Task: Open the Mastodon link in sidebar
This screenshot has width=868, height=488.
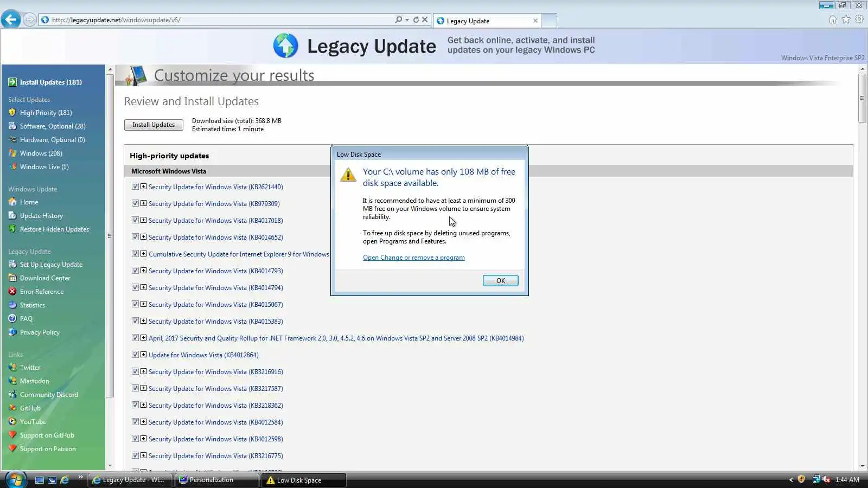Action: (x=35, y=381)
